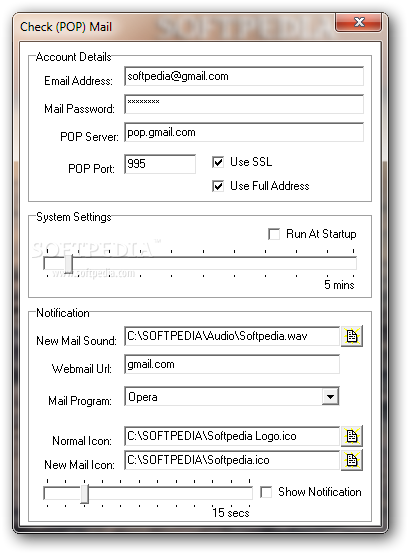409x554 pixels.
Task: Click the Run At Startup label
Action: point(321,234)
